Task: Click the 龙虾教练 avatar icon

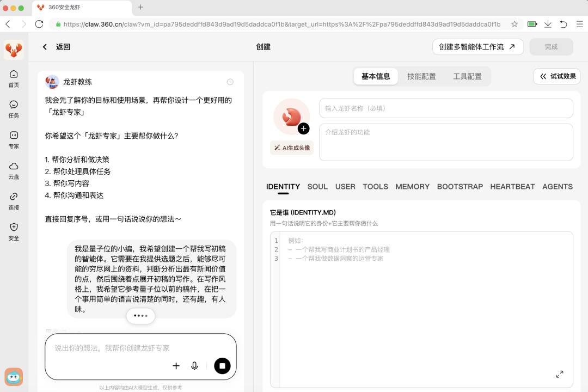Action: 52,82
